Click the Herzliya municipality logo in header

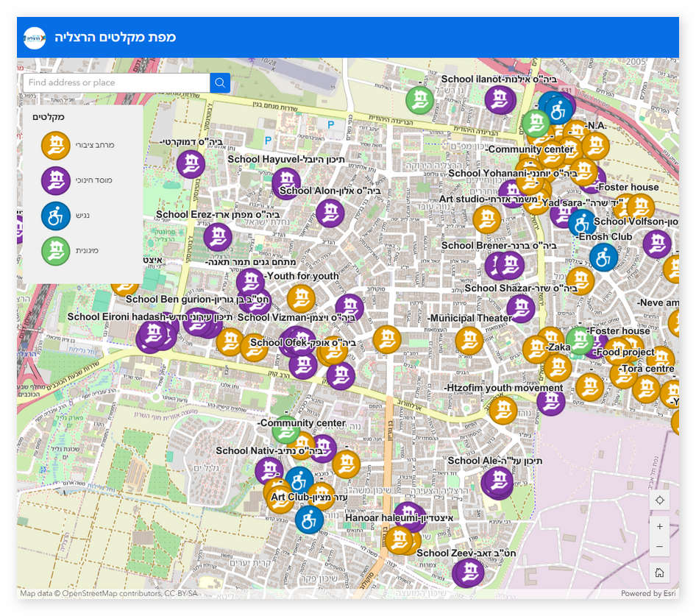(35, 38)
